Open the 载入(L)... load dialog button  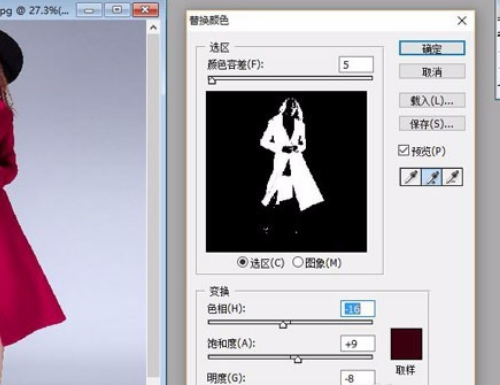[x=432, y=100]
